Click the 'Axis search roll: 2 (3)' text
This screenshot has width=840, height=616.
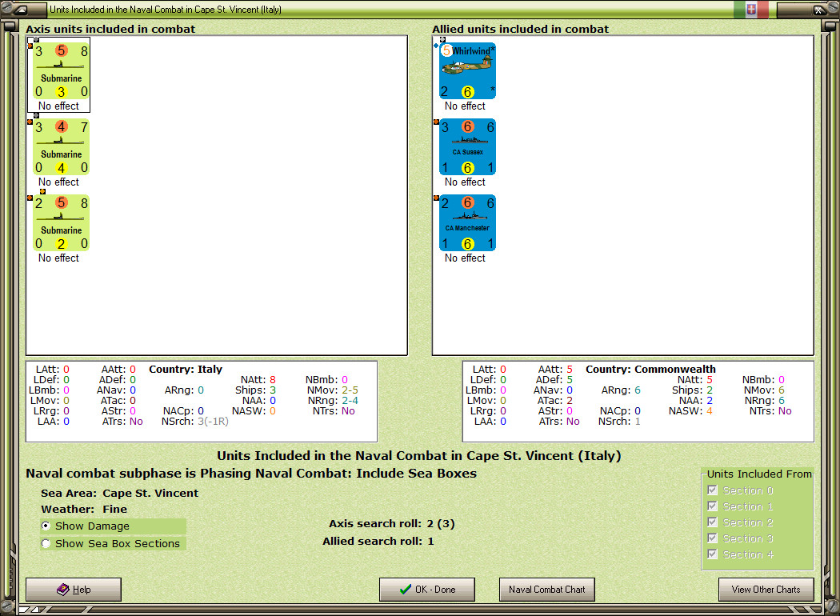[x=392, y=523]
